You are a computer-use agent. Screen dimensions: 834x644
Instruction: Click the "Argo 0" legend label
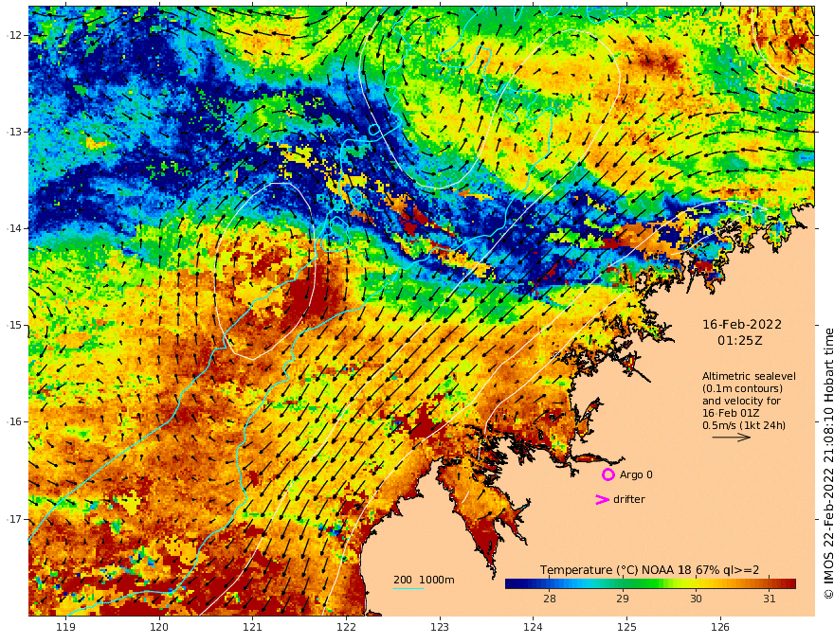(x=636, y=475)
